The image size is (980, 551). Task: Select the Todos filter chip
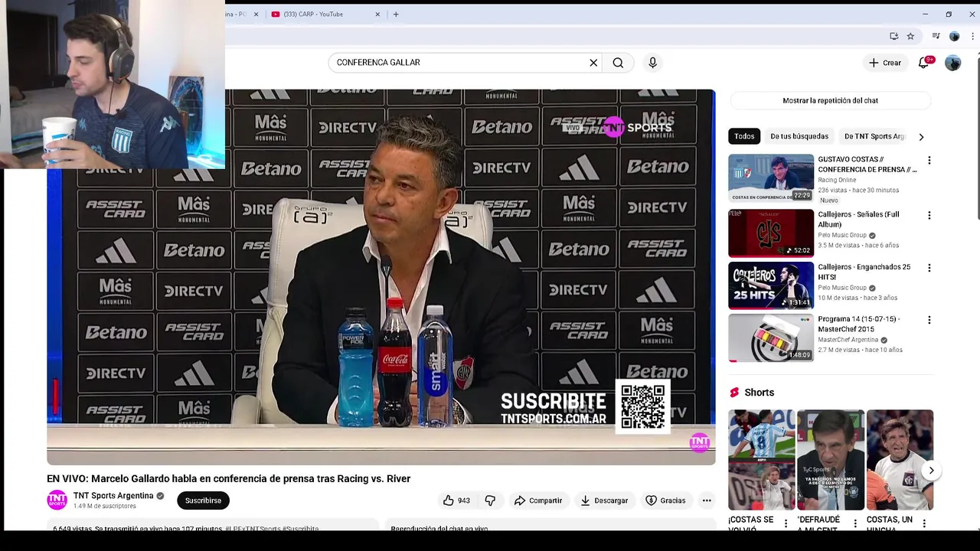coord(744,136)
